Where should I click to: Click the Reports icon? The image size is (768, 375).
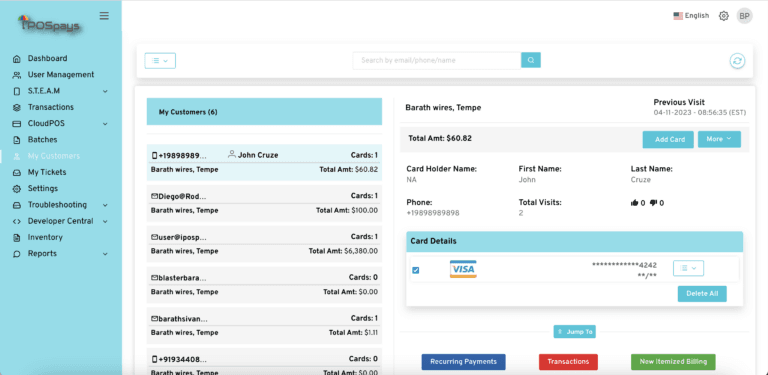pyautogui.click(x=17, y=254)
